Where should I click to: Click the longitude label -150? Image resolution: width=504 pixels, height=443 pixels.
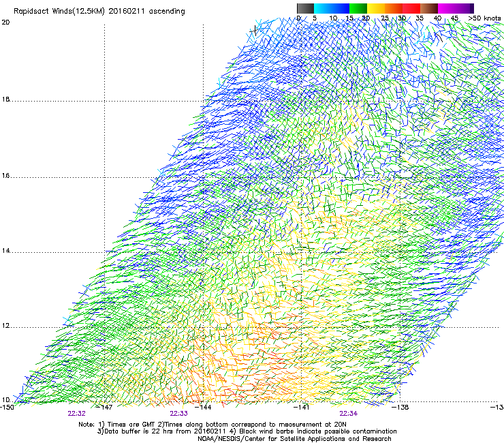pyautogui.click(x=7, y=408)
